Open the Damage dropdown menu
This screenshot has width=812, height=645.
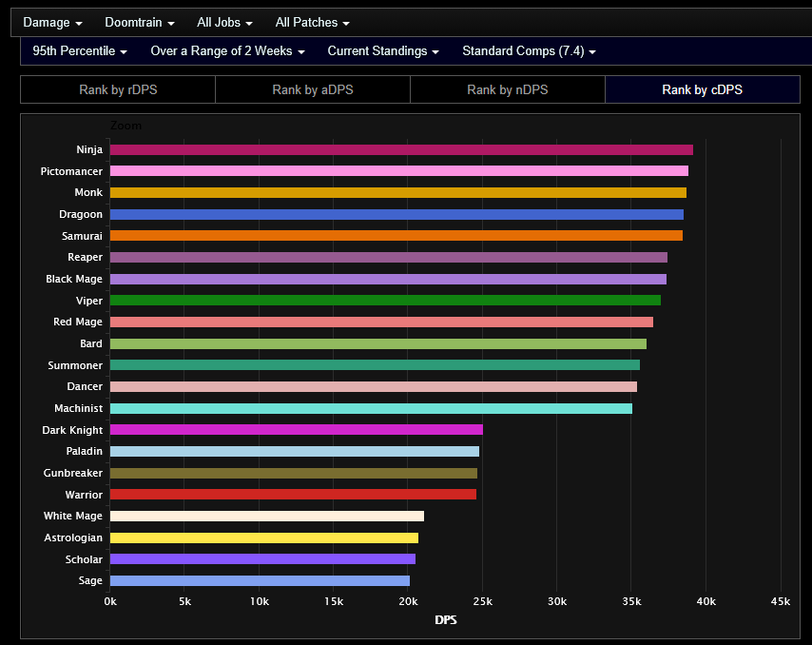coord(52,22)
